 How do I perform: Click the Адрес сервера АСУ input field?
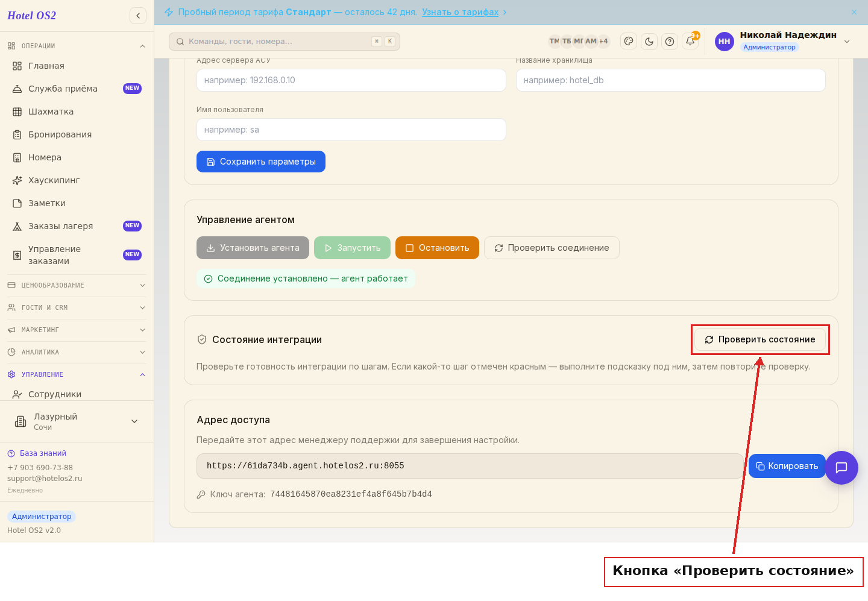click(351, 80)
